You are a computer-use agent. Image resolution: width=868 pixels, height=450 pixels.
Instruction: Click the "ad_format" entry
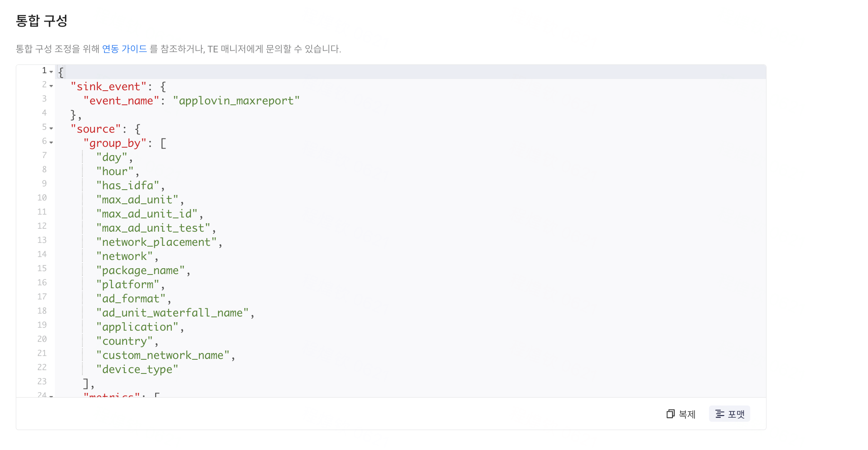point(131,299)
